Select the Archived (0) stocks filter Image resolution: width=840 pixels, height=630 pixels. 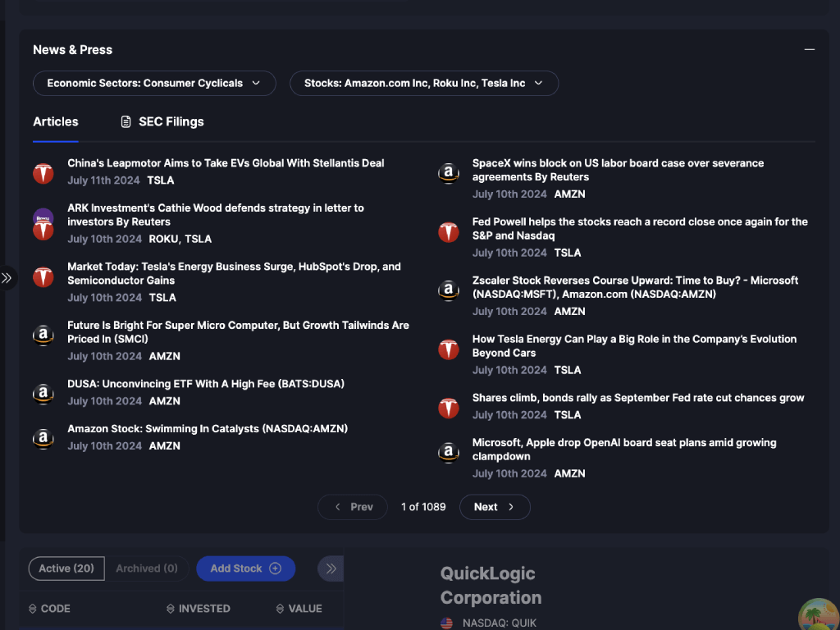[147, 568]
